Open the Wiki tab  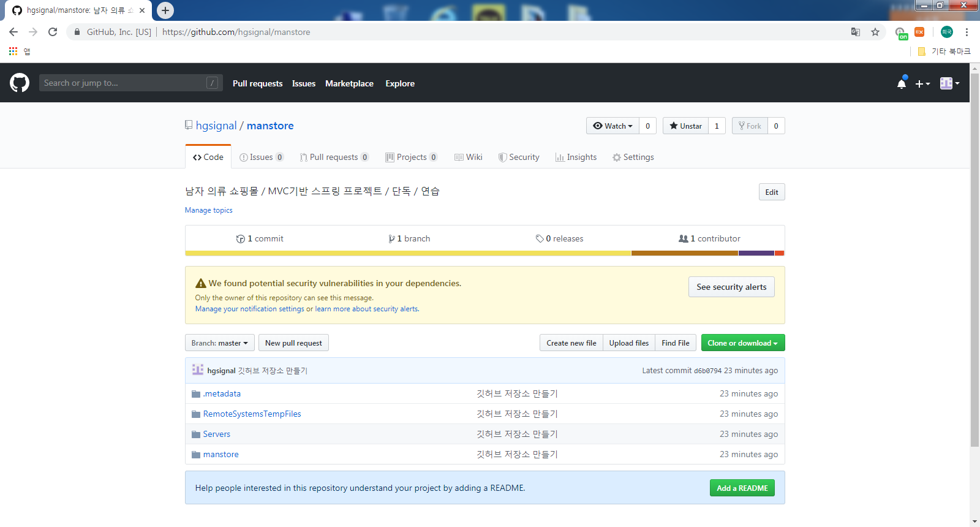coord(469,157)
